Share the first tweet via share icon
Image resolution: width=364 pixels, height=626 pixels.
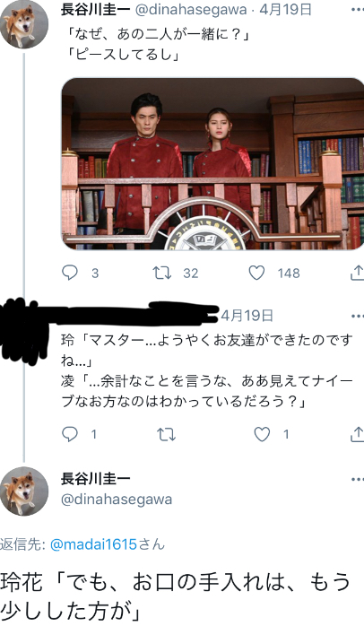(x=357, y=273)
